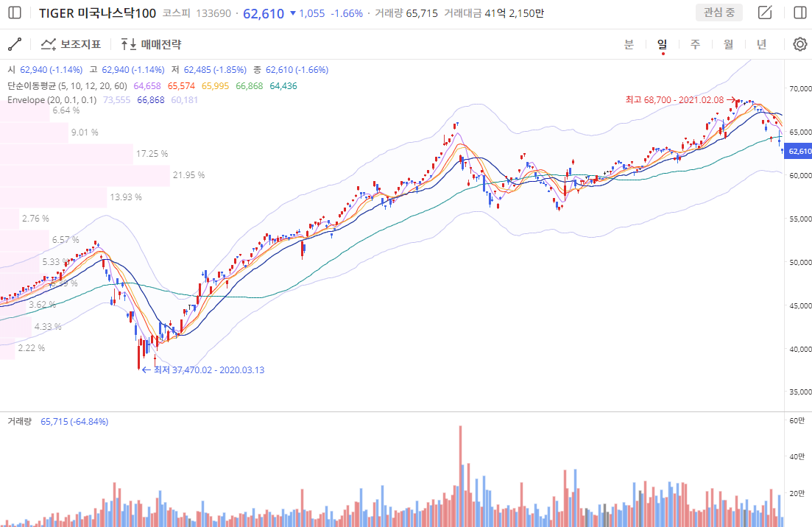Open 보조지표 indicators menu
This screenshot has width=812, height=527.
point(71,44)
